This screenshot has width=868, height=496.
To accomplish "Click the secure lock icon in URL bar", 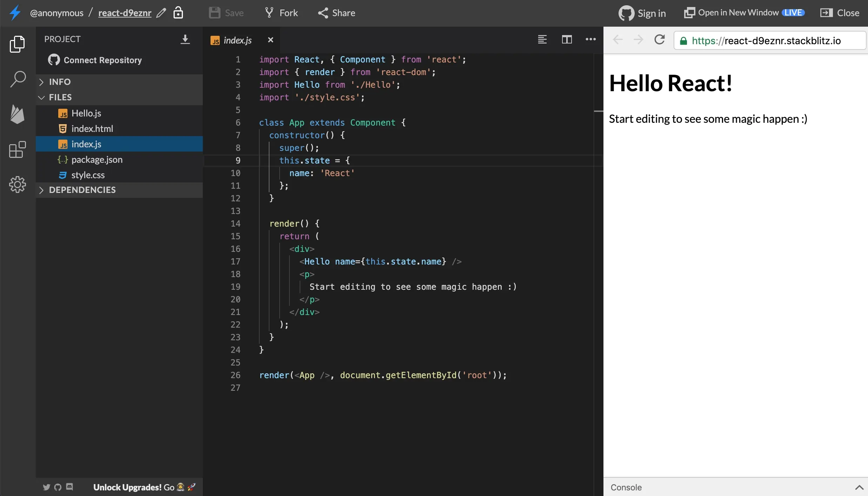I will pos(683,41).
